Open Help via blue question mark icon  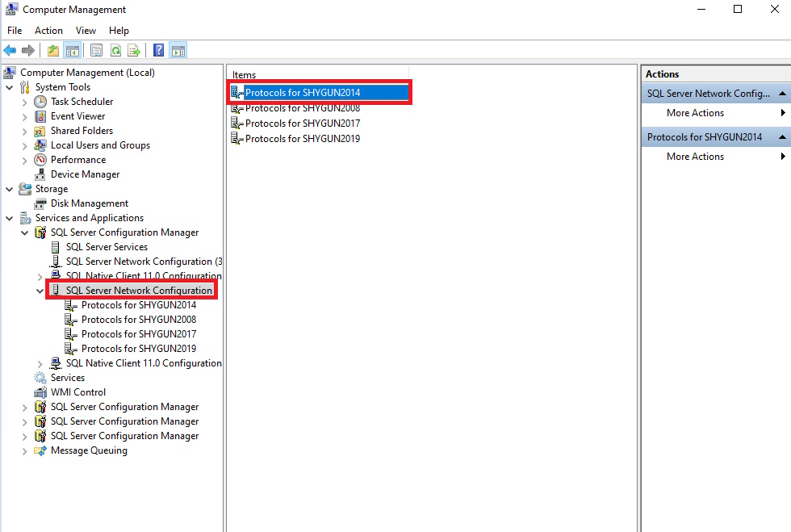(158, 51)
